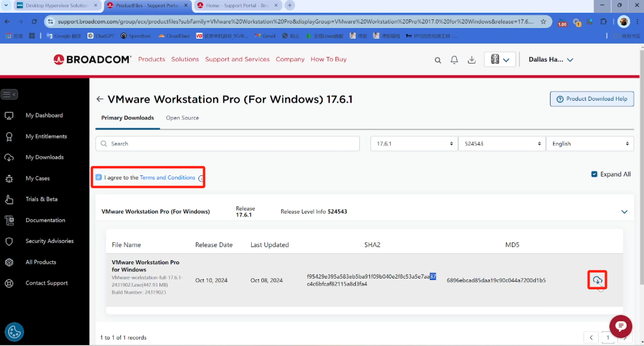Open My Downloads cloud icon

[9, 158]
